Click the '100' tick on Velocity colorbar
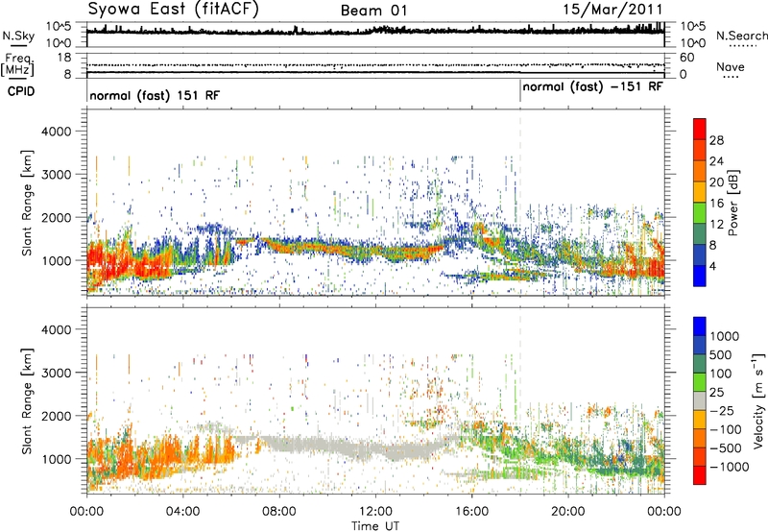 coord(721,374)
